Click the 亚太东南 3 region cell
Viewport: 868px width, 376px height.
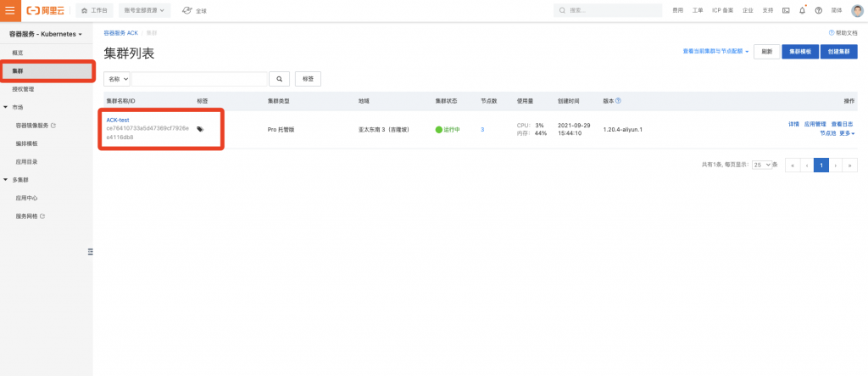(384, 129)
